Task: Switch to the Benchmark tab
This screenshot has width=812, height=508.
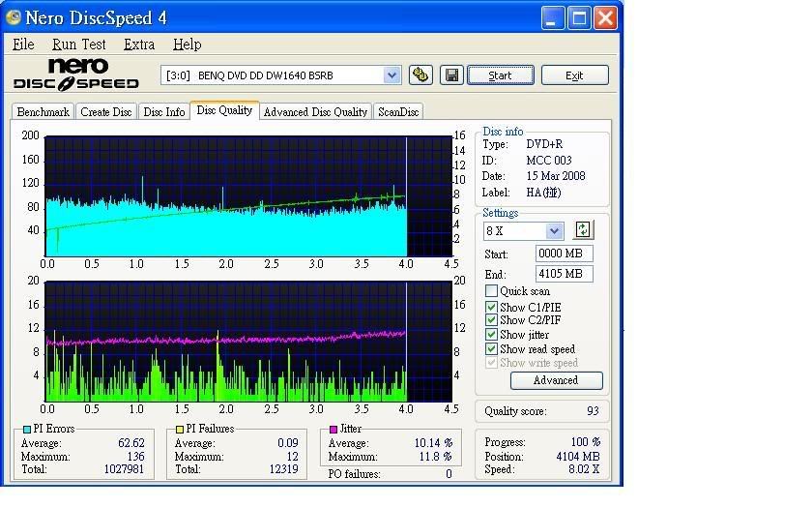Action: pyautogui.click(x=43, y=112)
